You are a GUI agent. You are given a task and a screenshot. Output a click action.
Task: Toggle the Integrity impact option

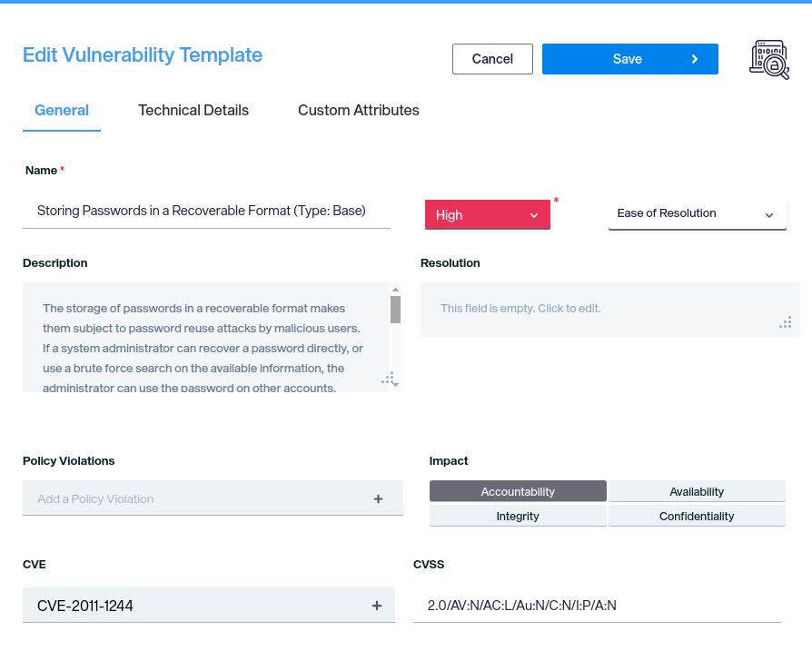tap(518, 516)
